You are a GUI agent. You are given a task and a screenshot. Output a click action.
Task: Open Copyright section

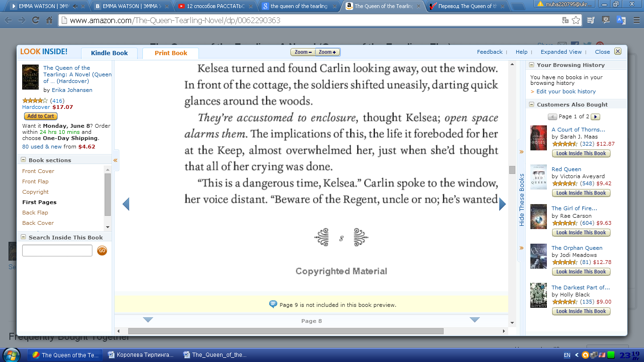tap(35, 192)
